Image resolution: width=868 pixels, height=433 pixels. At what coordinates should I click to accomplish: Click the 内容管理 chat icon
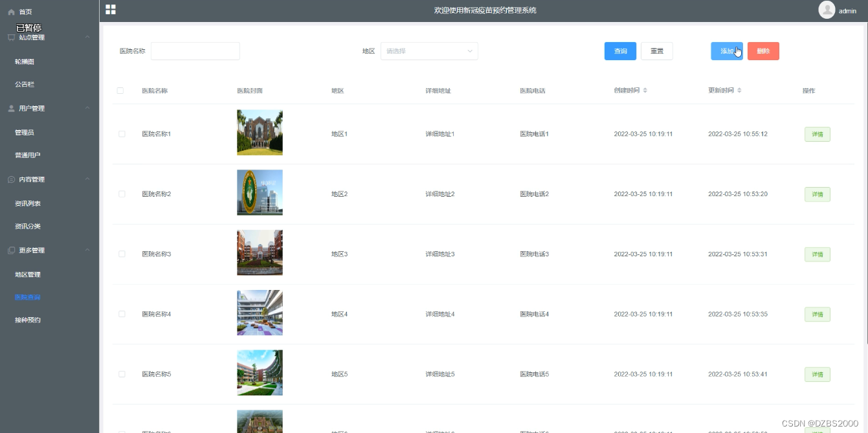click(11, 179)
